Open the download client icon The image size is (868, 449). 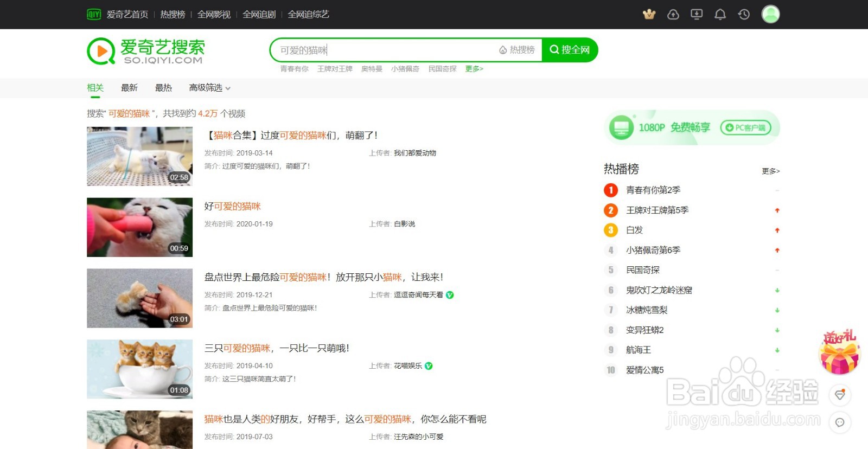point(697,15)
